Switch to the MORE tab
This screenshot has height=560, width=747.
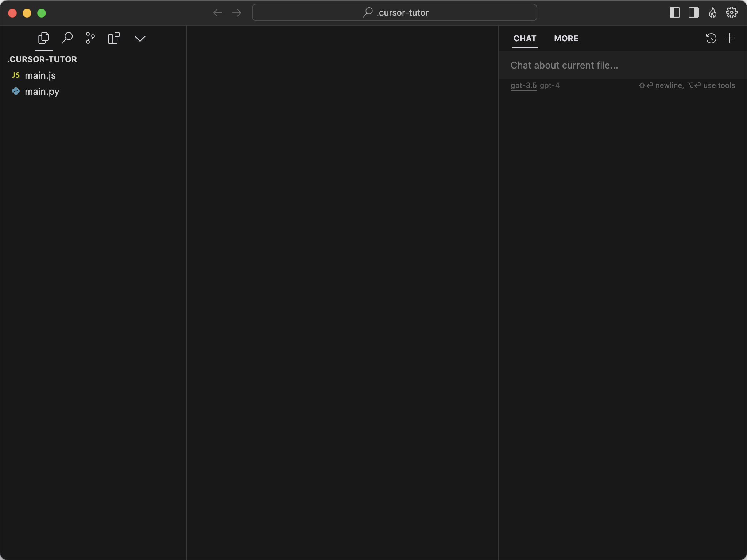click(566, 38)
